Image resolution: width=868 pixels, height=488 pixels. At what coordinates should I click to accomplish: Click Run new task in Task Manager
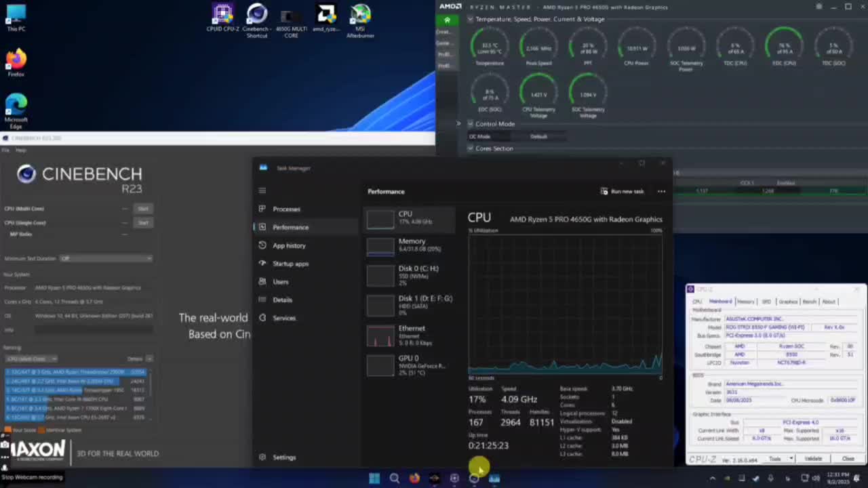[623, 191]
